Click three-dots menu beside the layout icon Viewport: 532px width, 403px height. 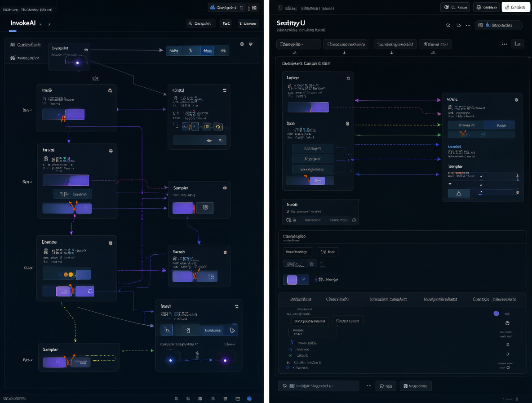pyautogui.click(x=505, y=44)
